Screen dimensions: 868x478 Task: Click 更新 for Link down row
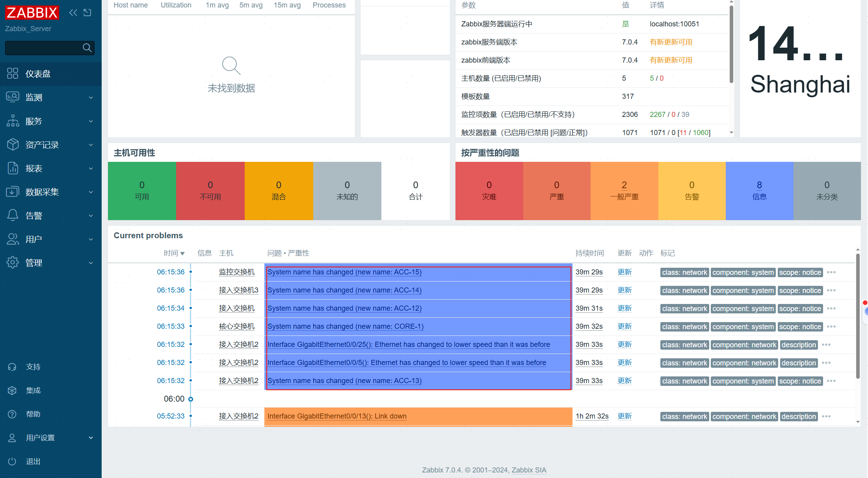coord(625,416)
